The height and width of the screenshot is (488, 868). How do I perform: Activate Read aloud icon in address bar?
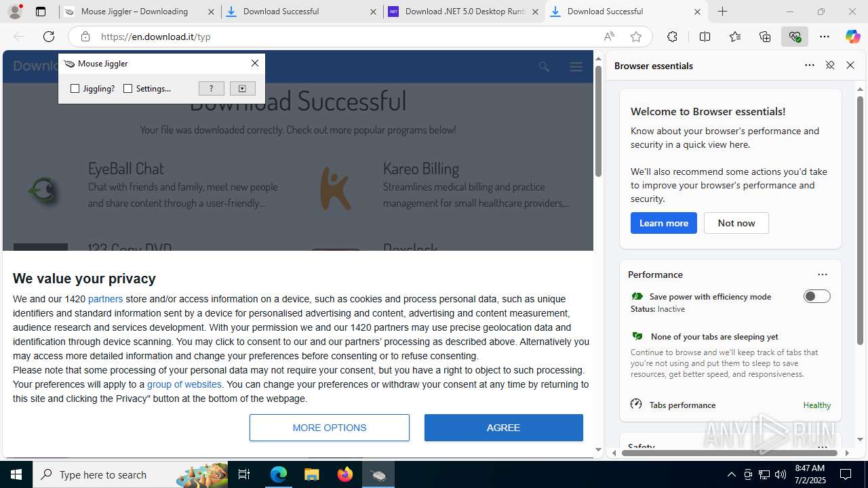click(609, 37)
